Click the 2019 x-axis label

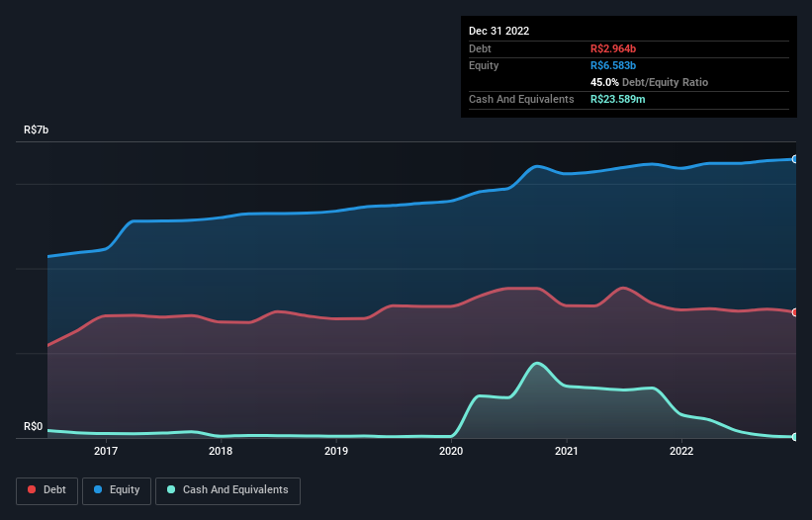click(336, 451)
